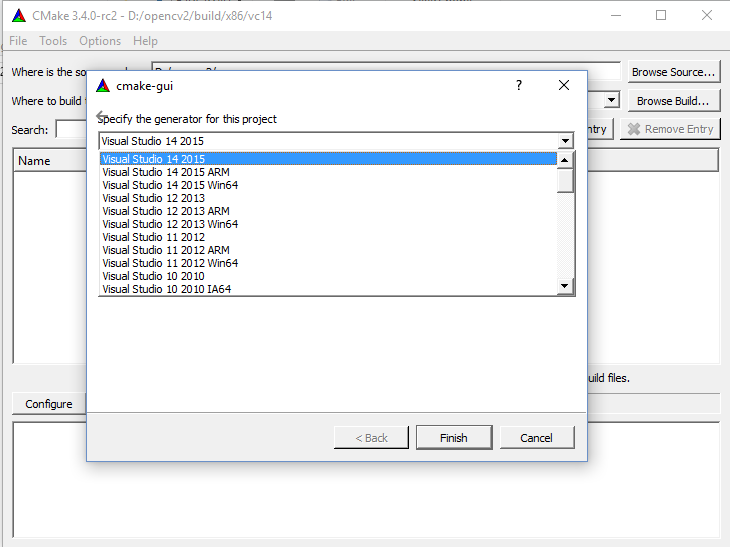
Task: Click the generator list scrollbar thumb
Action: [565, 181]
